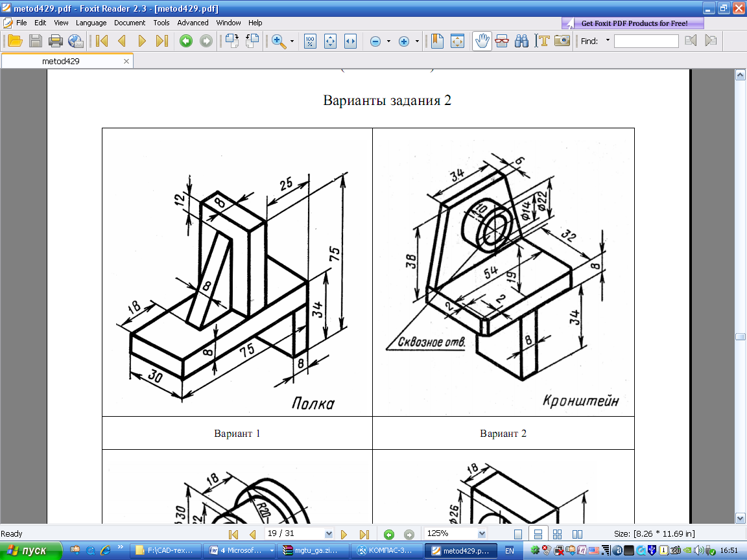
Task: Click the пуск Start button
Action: click(31, 550)
